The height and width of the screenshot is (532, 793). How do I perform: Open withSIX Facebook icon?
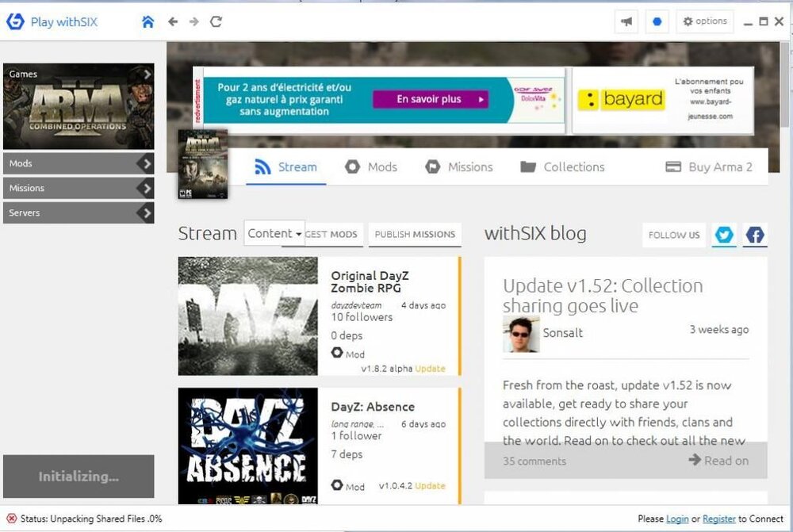click(755, 235)
